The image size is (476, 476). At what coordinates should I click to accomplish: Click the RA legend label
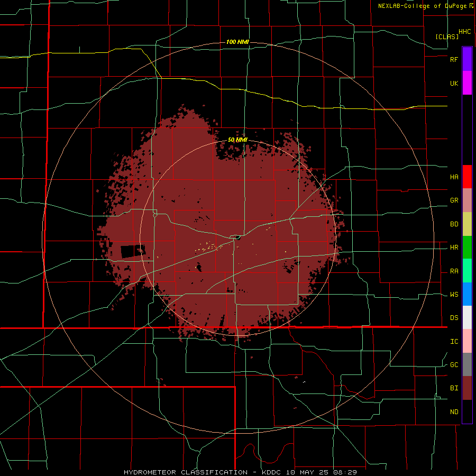tap(454, 271)
